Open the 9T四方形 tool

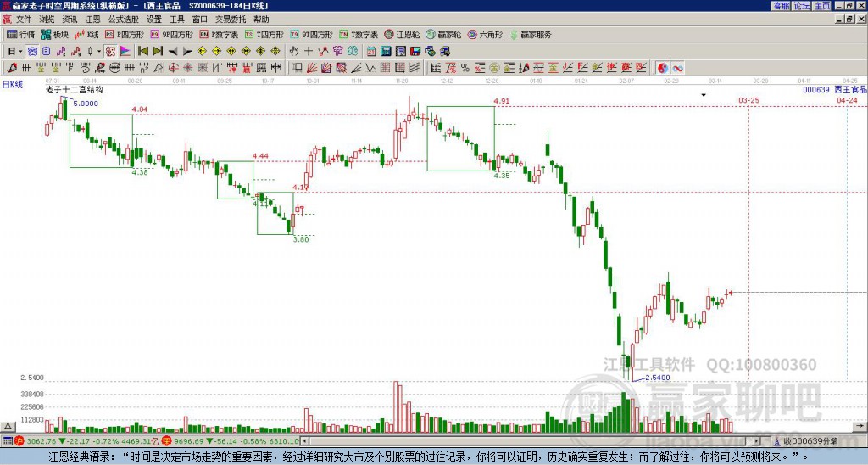[x=311, y=34]
